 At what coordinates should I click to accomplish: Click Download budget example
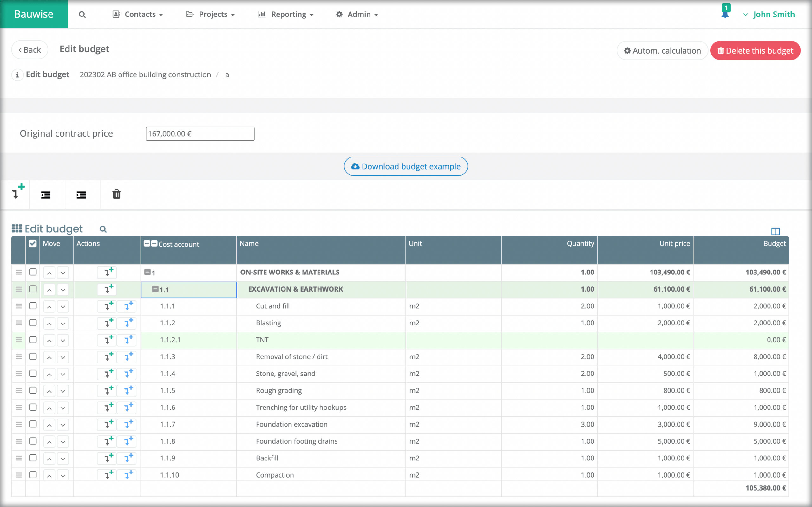[406, 166]
